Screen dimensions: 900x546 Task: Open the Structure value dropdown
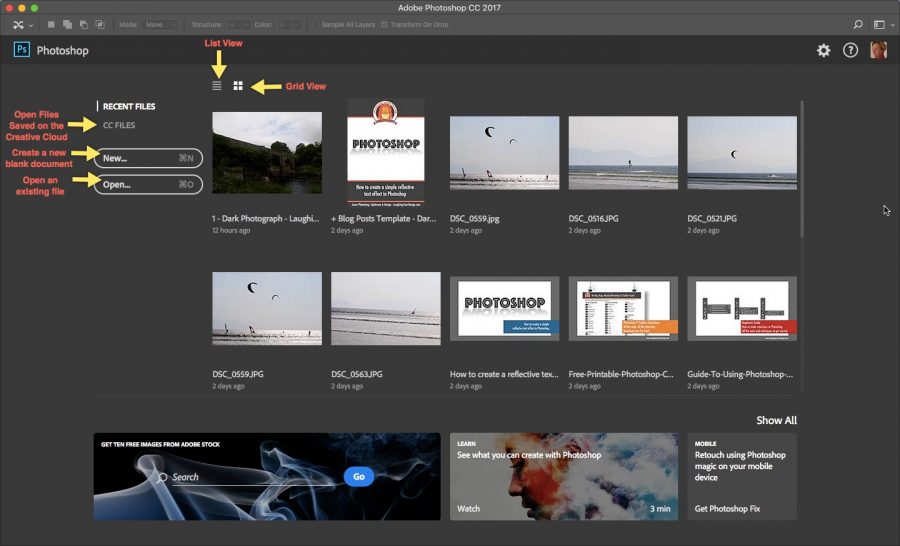point(239,25)
